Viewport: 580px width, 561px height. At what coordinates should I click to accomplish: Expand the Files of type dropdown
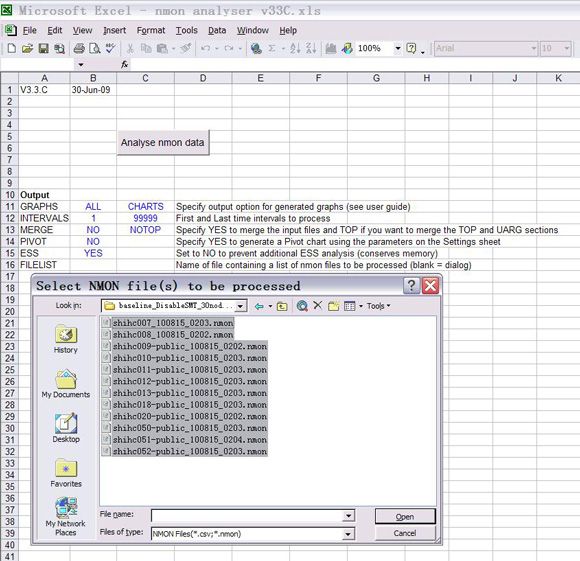click(348, 534)
